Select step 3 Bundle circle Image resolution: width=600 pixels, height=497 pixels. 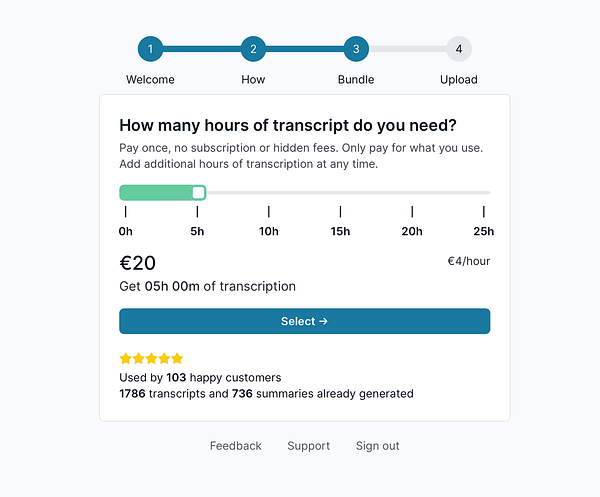356,49
